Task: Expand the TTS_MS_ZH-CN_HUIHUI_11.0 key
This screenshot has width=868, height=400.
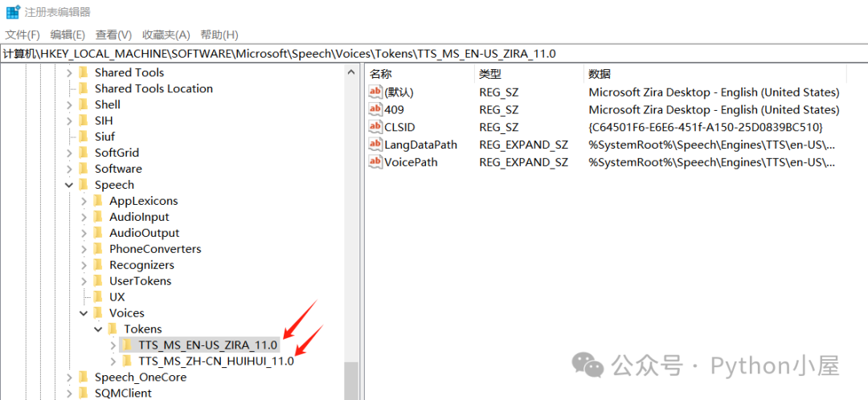Action: click(x=113, y=361)
